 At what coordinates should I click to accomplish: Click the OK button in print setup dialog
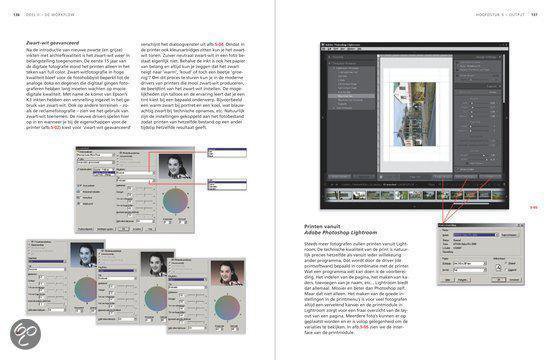point(498,280)
